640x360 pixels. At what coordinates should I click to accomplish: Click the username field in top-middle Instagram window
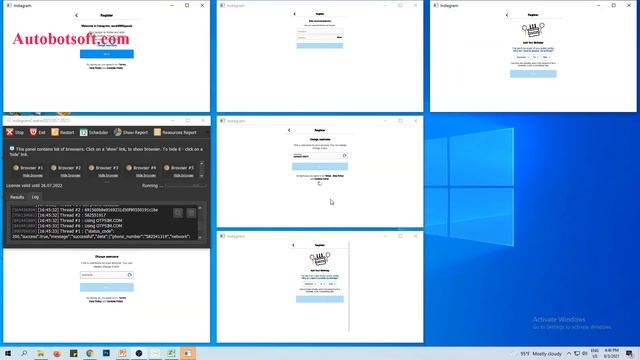(x=320, y=31)
